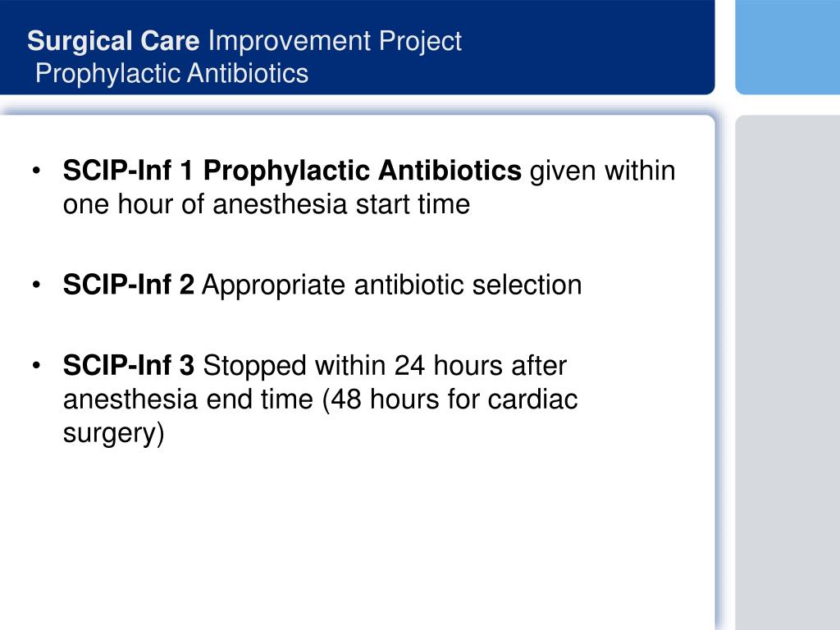Click the light blue square at top right

pyautogui.click(x=787, y=47)
